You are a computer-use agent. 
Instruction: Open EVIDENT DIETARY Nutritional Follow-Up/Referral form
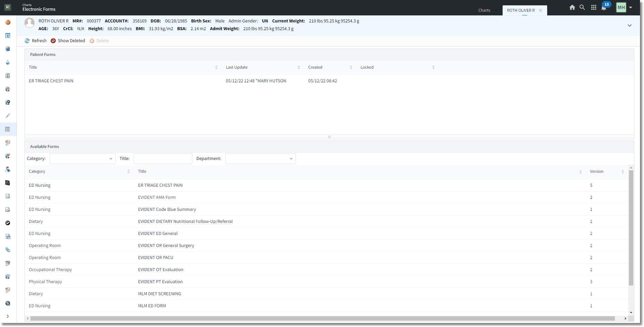click(185, 222)
